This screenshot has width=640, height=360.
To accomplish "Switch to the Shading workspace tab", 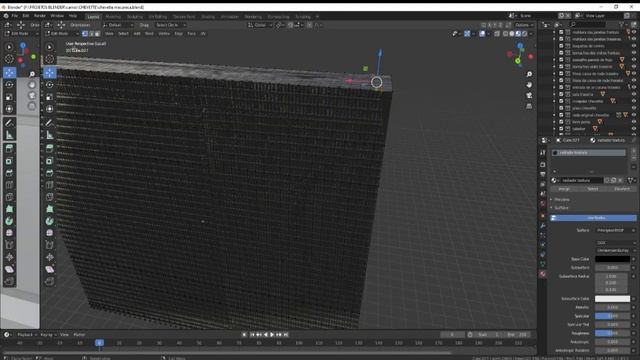I will click(208, 17).
